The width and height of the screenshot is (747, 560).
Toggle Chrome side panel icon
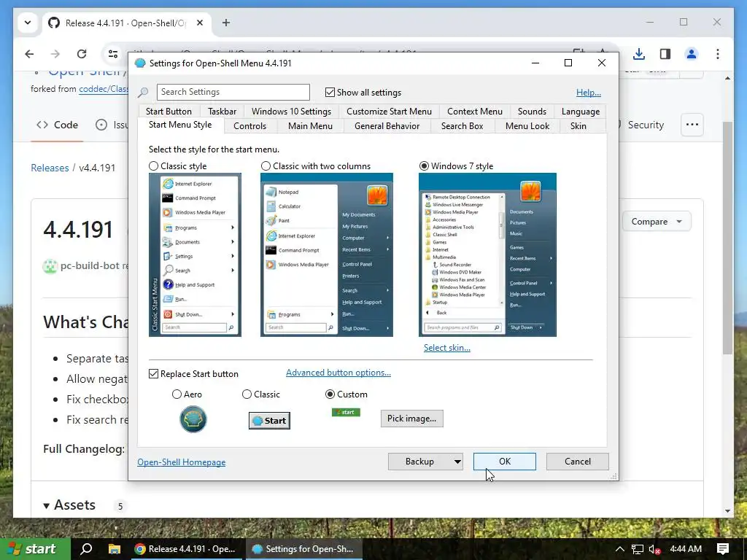point(665,54)
